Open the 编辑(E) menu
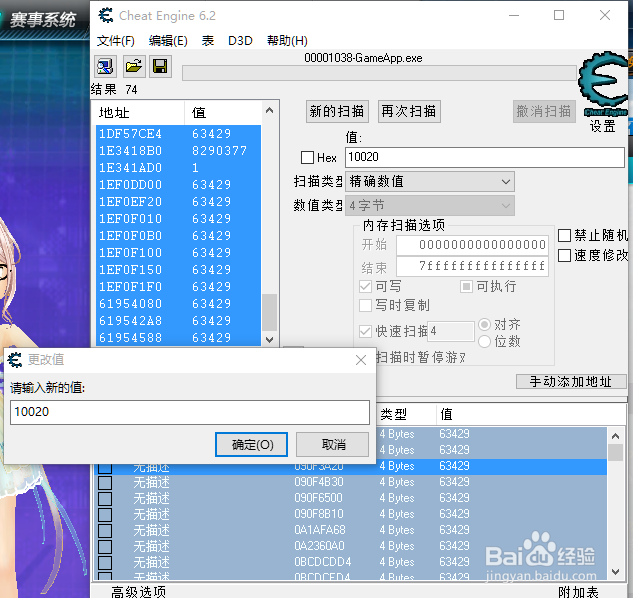The image size is (633, 598). pos(168,41)
